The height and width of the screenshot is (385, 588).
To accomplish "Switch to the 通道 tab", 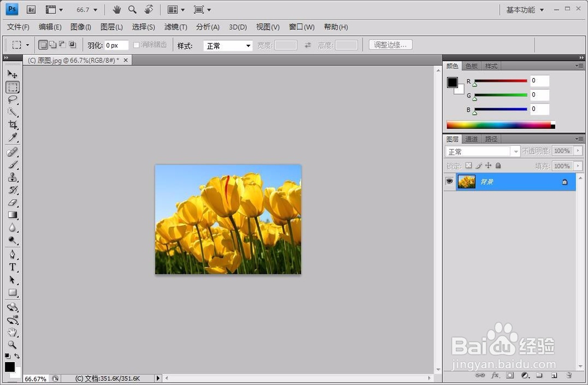I will coord(472,139).
